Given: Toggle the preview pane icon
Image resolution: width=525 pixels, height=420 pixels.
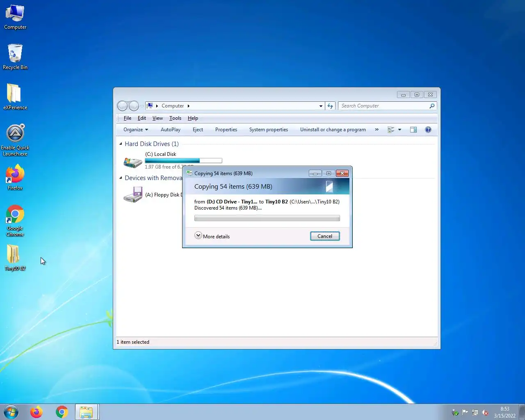Looking at the screenshot, I should pos(413,130).
